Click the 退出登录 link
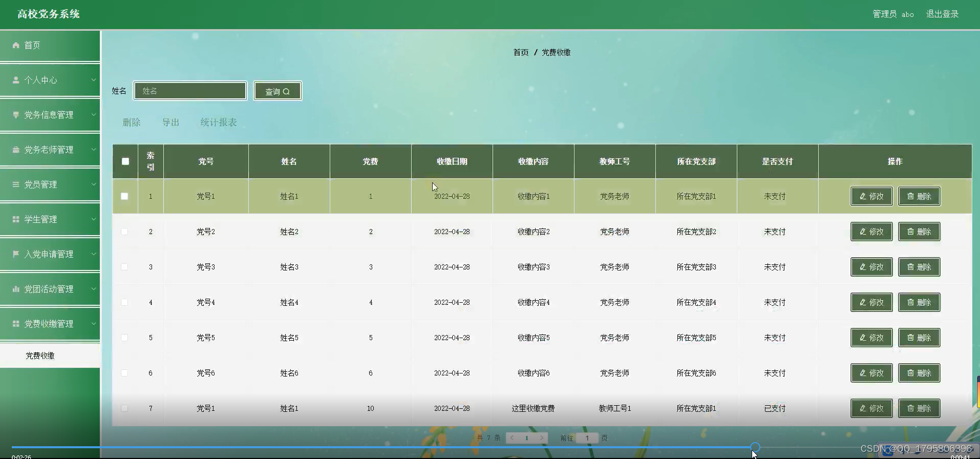Screen dimensions: 980x459 (x=942, y=14)
